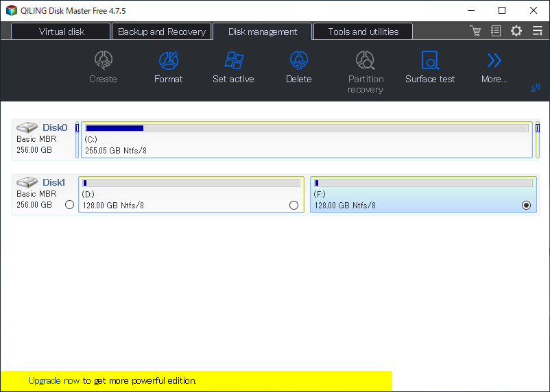Expand the More... tools chevron
The height and width of the screenshot is (392, 550).
click(x=494, y=67)
